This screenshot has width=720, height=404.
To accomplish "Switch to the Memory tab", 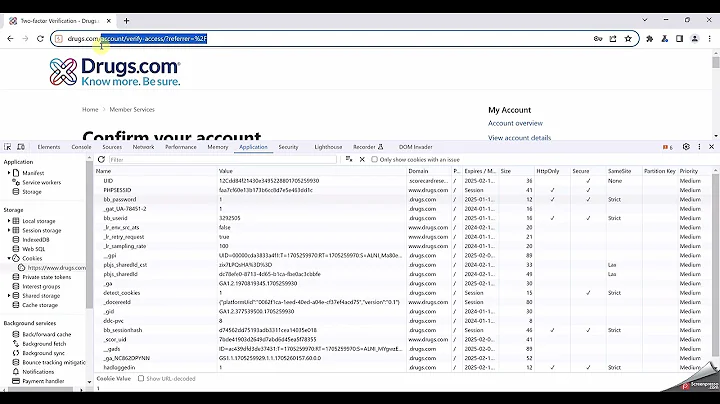I will pyautogui.click(x=218, y=147).
